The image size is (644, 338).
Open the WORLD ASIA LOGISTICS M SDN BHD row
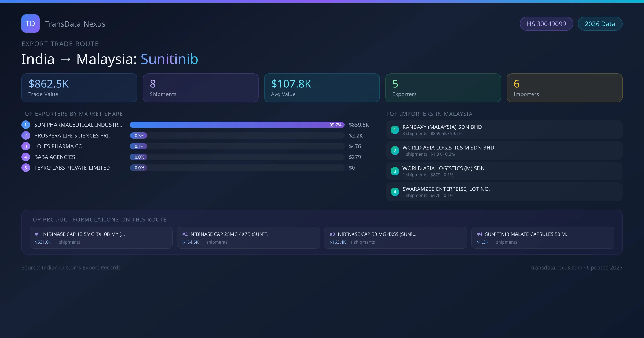(504, 150)
